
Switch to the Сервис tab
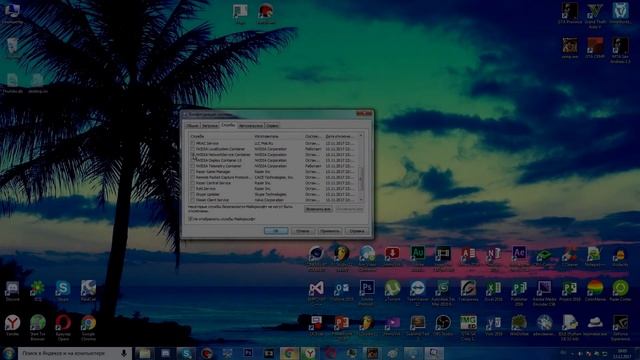tap(273, 126)
